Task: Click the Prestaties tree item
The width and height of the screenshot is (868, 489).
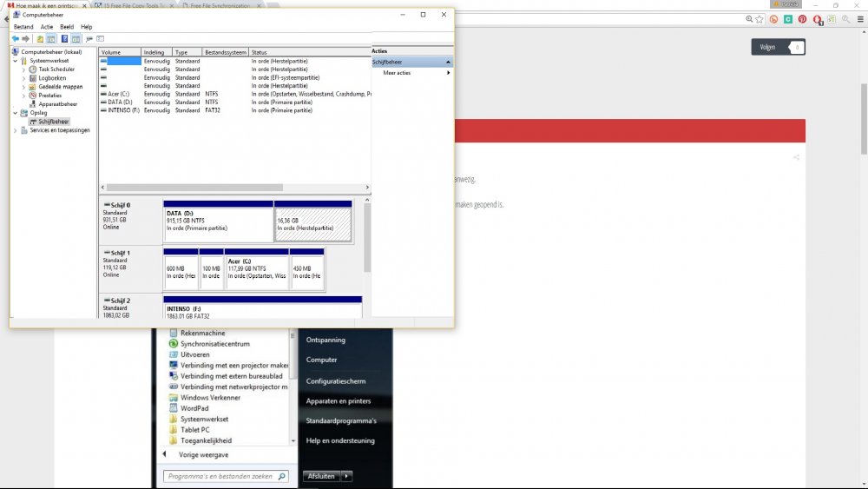Action: 50,96
